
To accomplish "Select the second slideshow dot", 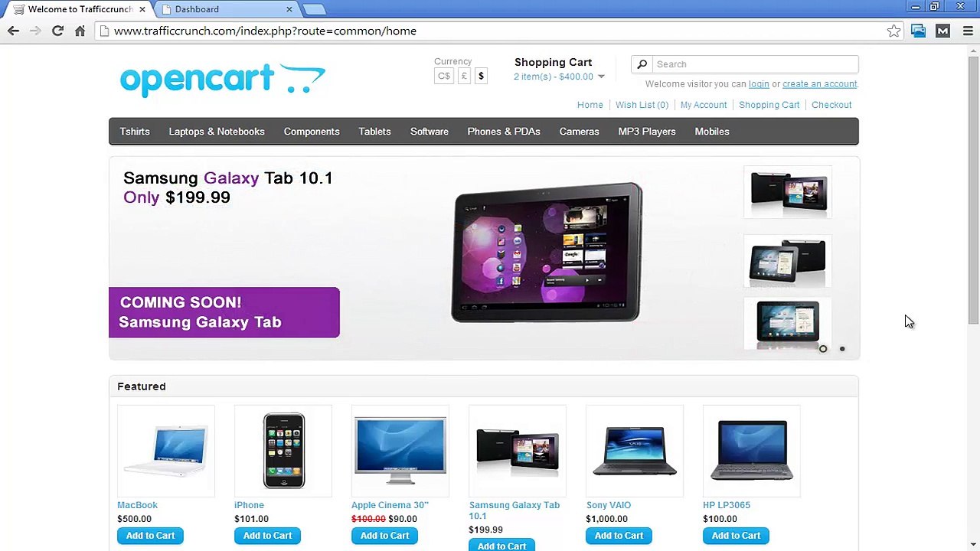I will tap(842, 349).
